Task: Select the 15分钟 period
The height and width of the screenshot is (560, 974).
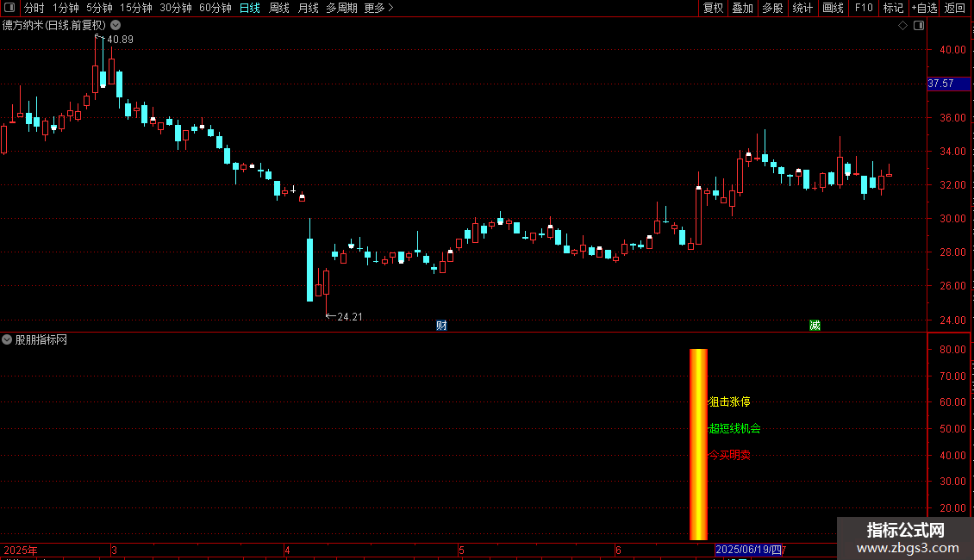Action: coord(135,8)
